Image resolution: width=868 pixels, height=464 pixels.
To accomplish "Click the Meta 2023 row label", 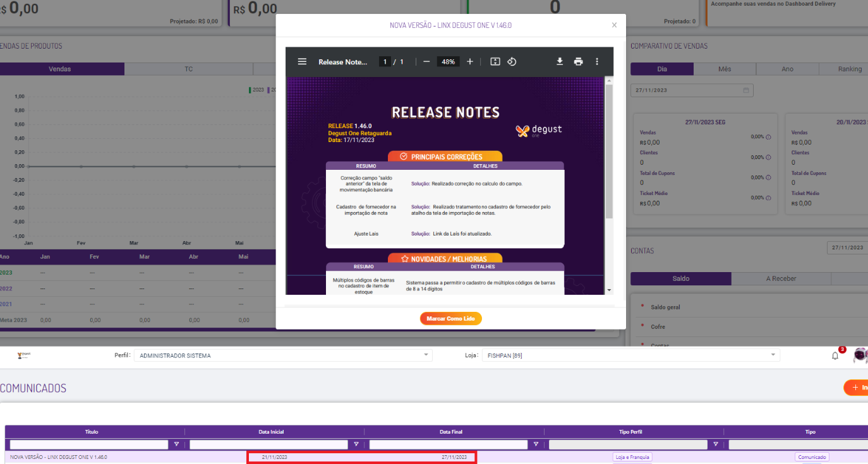I will tap(13, 320).
